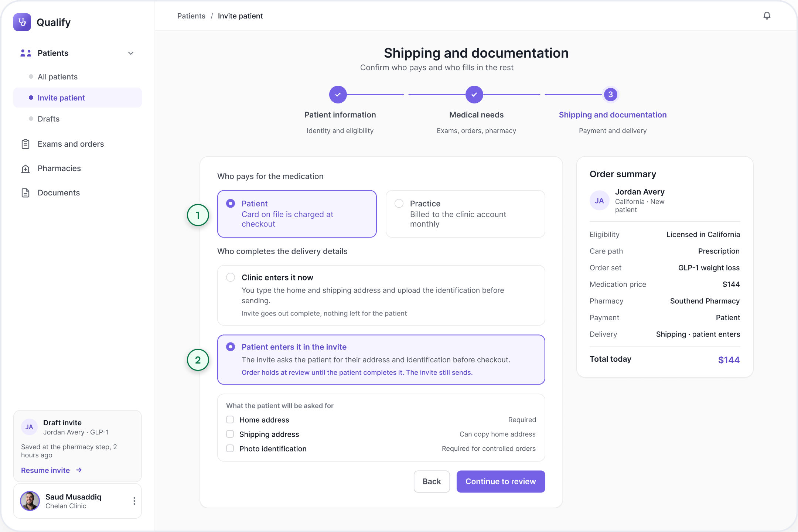Click the arrow icon next to Resume invite
Screen dimensions: 798x532
[x=79, y=470]
